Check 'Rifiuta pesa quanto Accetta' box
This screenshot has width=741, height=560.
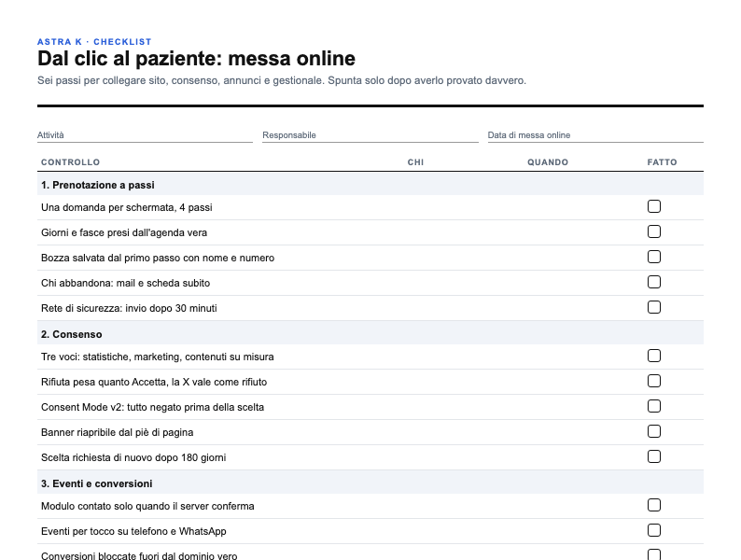pos(654,381)
